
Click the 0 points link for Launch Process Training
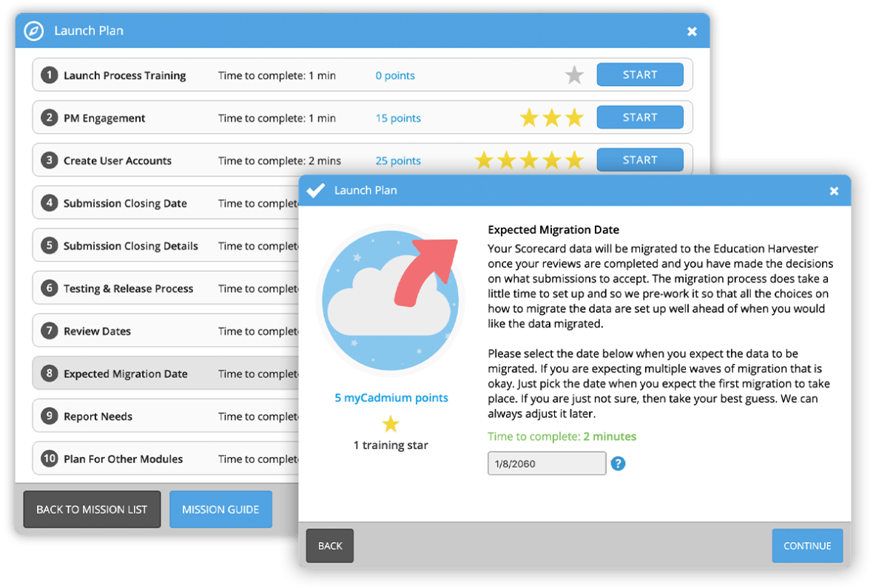click(395, 75)
